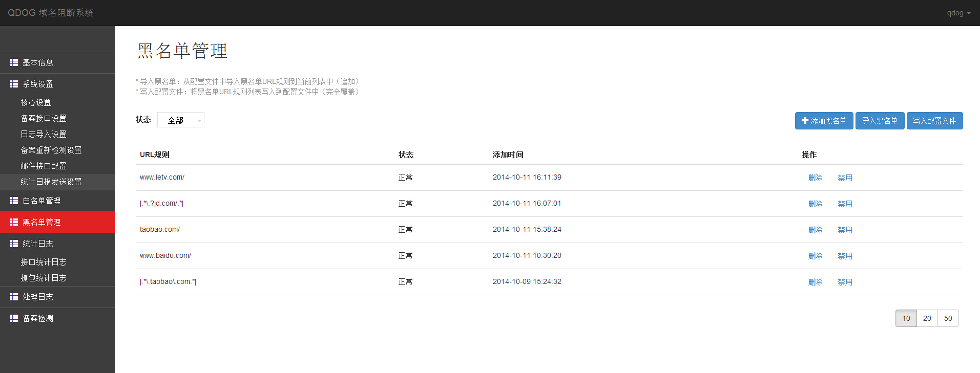This screenshot has width=980, height=373.
Task: Open 备案接口设置
Action: (44, 118)
